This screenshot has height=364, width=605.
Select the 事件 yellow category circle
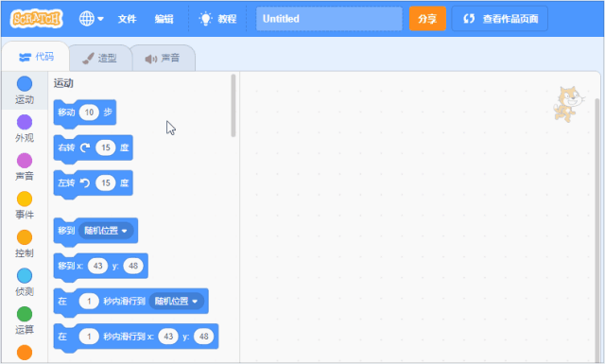point(25,199)
